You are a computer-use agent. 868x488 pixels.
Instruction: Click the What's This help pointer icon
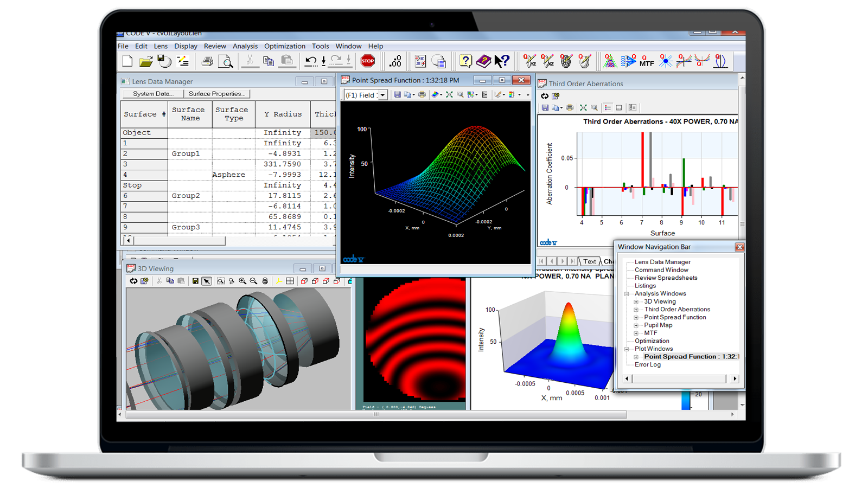pyautogui.click(x=502, y=62)
